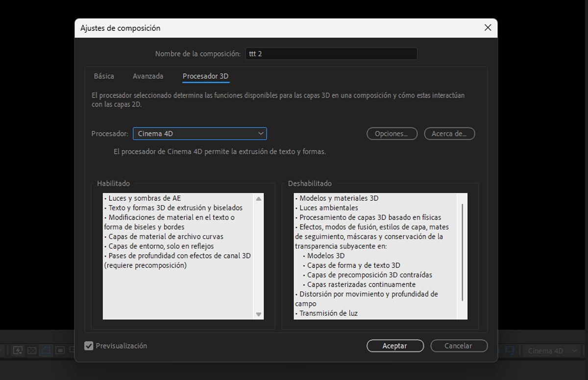Toggle the transparency grid checkerboard icon
The image size is (588, 380).
(31, 350)
